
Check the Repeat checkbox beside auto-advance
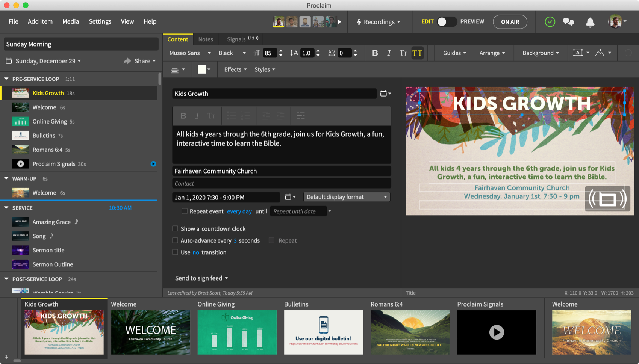click(271, 240)
